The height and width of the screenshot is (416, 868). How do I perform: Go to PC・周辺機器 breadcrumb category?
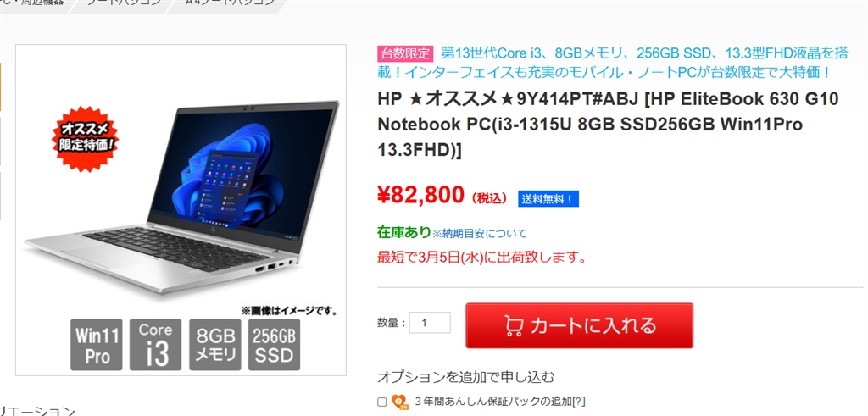tap(34, 3)
